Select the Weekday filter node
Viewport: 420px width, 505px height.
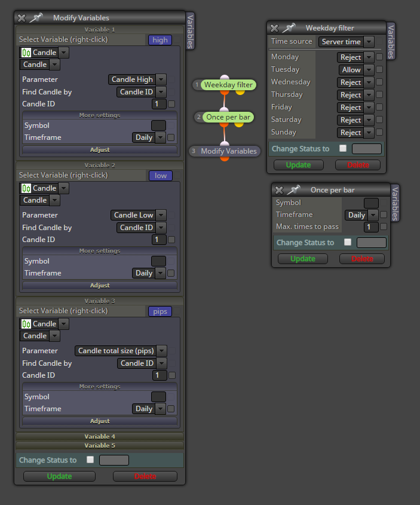click(x=228, y=85)
